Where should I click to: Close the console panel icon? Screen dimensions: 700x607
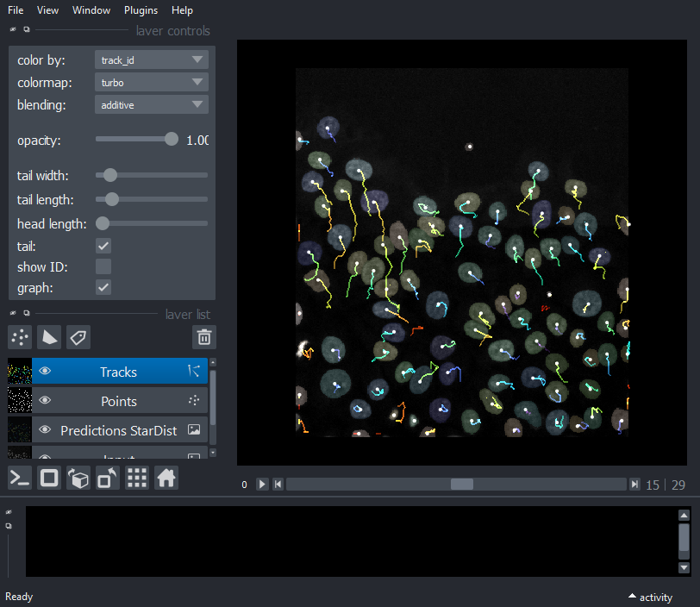tap(9, 512)
